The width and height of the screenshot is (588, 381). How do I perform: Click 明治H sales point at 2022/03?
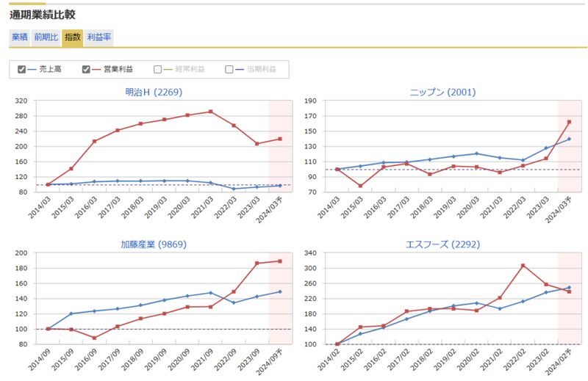234,189
